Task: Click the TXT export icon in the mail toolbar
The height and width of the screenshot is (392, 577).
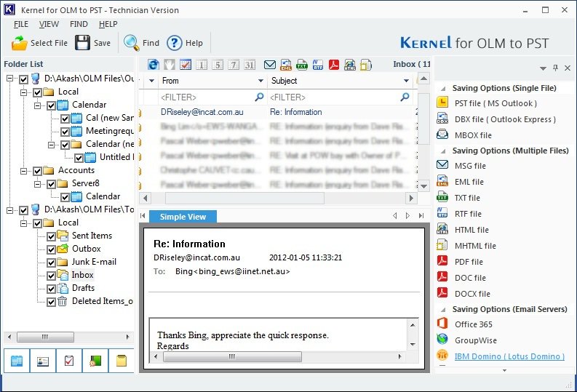Action: pos(302,65)
